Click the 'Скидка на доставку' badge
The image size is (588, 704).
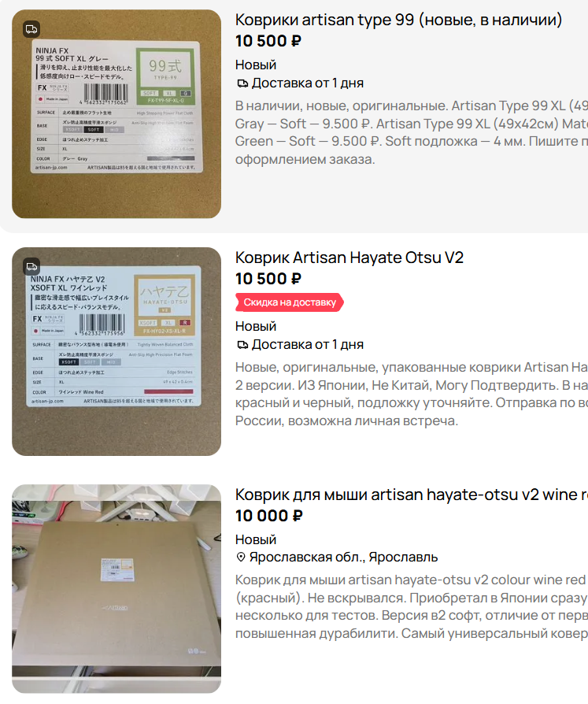click(290, 302)
